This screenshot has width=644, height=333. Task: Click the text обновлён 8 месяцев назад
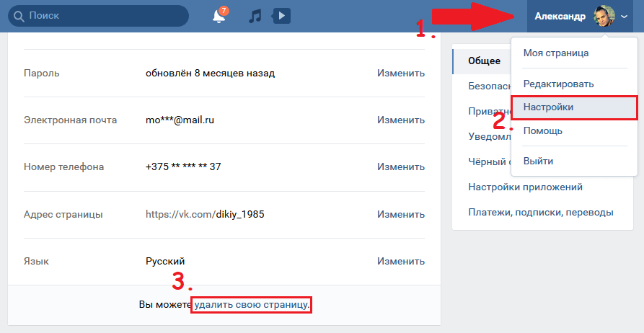coord(211,73)
